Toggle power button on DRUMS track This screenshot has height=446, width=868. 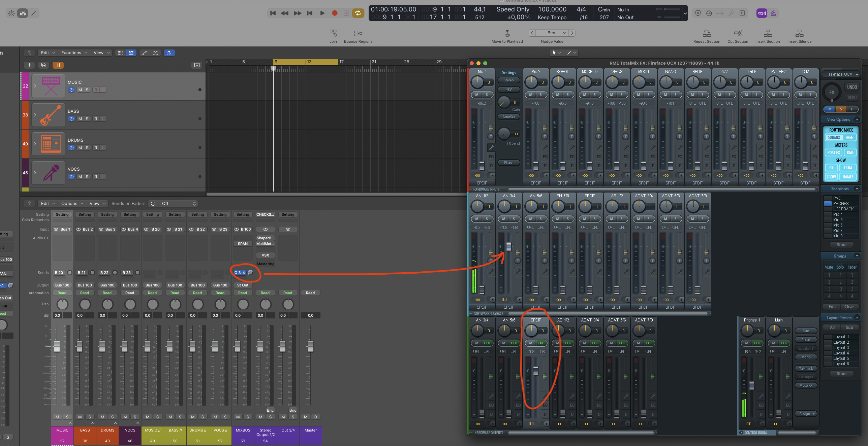coord(71,147)
